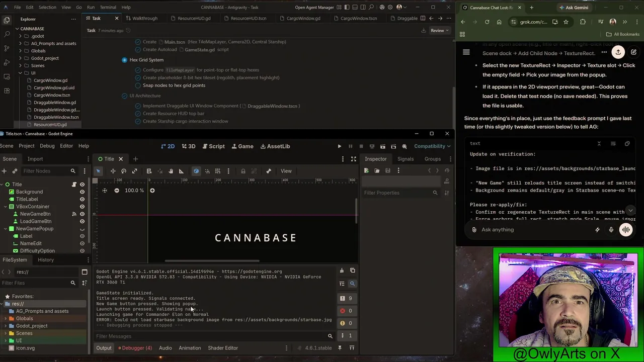644x362 pixels.
Task: Select the Move Mode tool in Godot
Action: click(x=113, y=171)
